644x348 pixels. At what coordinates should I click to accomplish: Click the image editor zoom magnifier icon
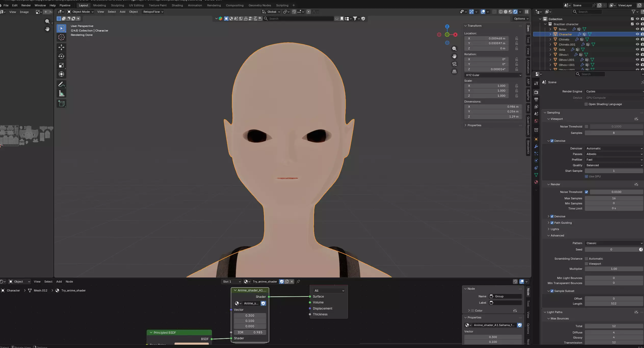pyautogui.click(x=47, y=21)
